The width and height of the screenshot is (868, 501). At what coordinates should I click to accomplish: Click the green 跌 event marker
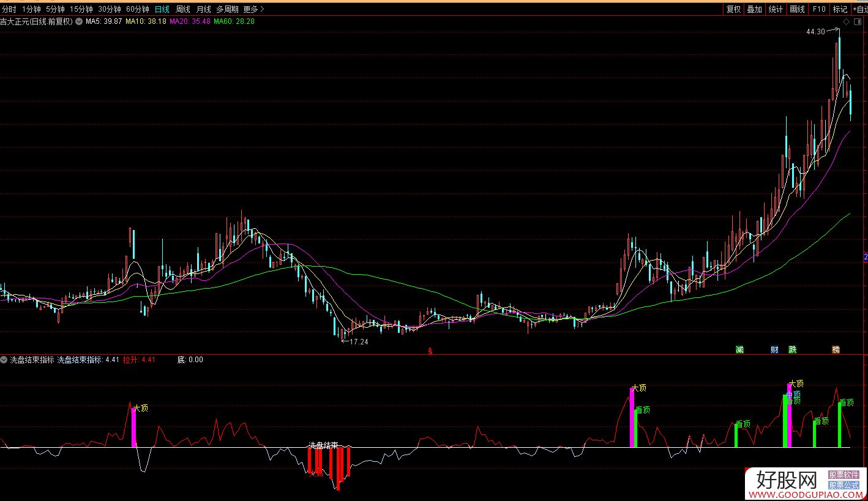[793, 350]
